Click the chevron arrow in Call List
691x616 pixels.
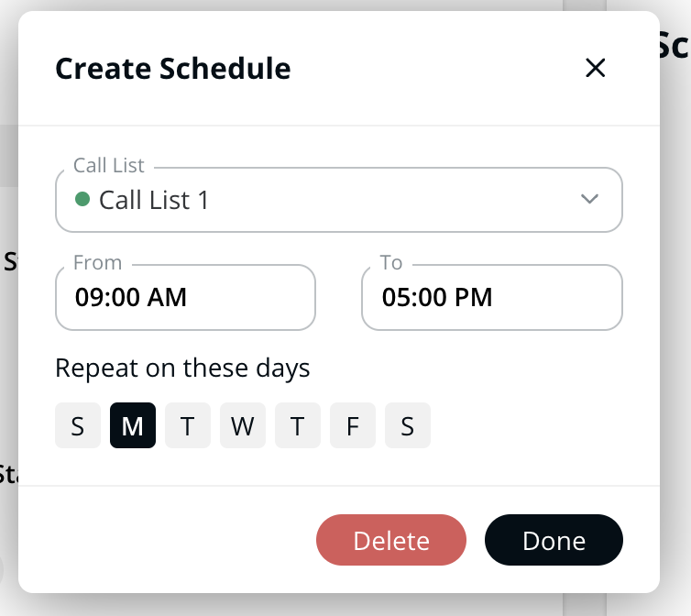[x=589, y=199]
